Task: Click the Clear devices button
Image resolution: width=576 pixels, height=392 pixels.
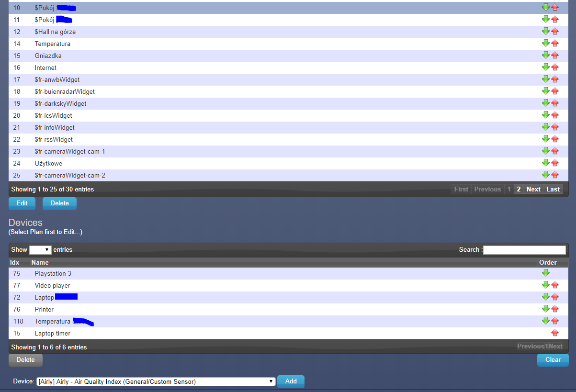Action: [553, 360]
